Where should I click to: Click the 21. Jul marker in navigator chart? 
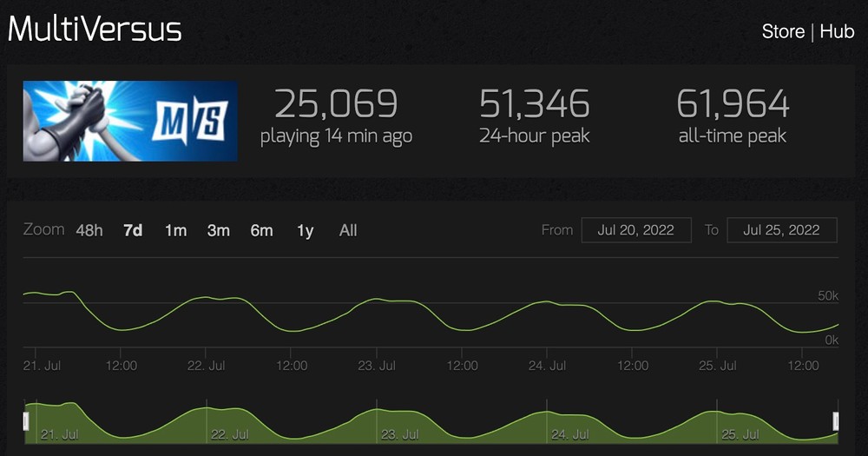coord(60,434)
